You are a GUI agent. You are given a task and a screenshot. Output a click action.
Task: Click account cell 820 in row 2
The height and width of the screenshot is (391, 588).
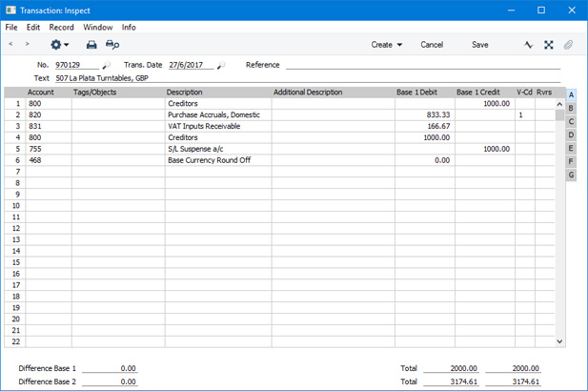tap(49, 114)
